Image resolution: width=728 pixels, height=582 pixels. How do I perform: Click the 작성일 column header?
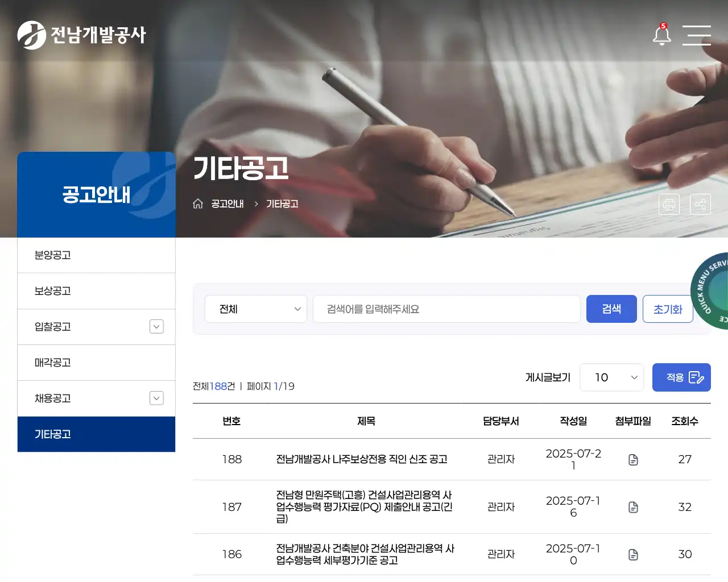coord(573,421)
